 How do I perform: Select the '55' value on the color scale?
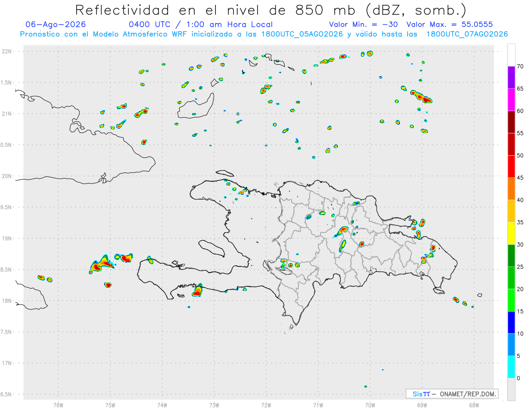click(520, 133)
